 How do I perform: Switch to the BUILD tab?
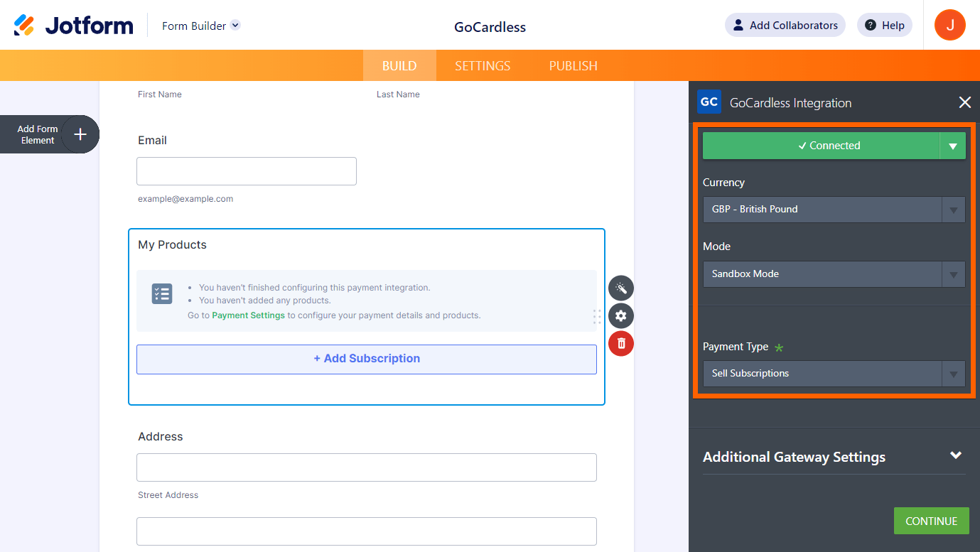click(399, 65)
